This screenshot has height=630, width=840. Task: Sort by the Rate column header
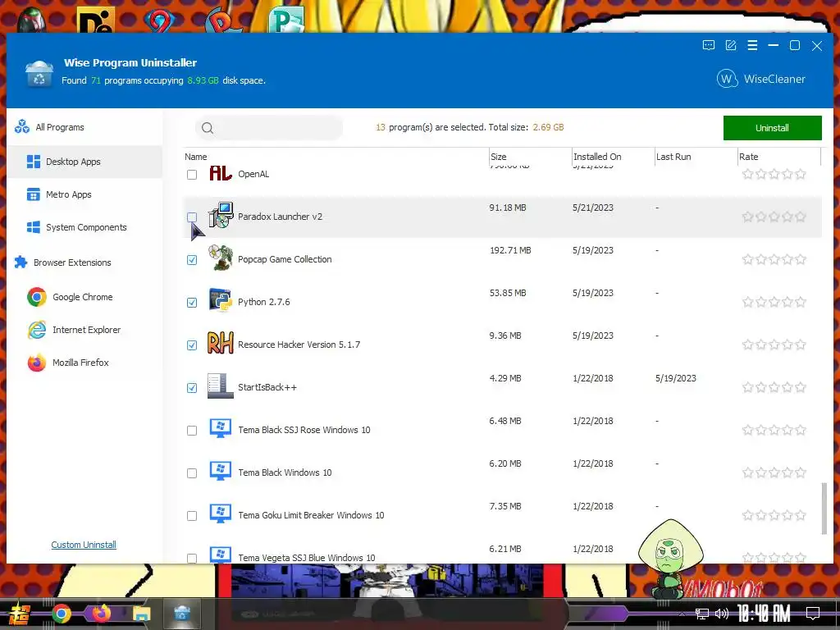748,157
